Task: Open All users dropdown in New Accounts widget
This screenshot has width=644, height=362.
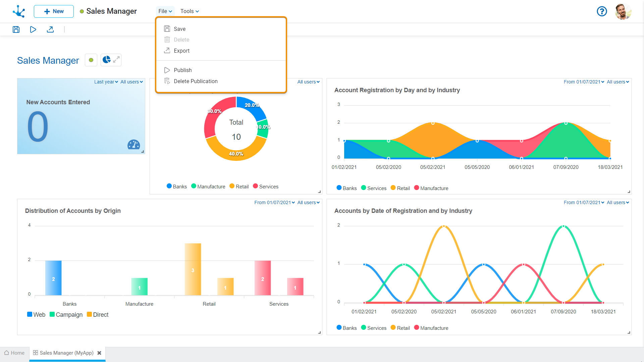Action: pos(131,82)
